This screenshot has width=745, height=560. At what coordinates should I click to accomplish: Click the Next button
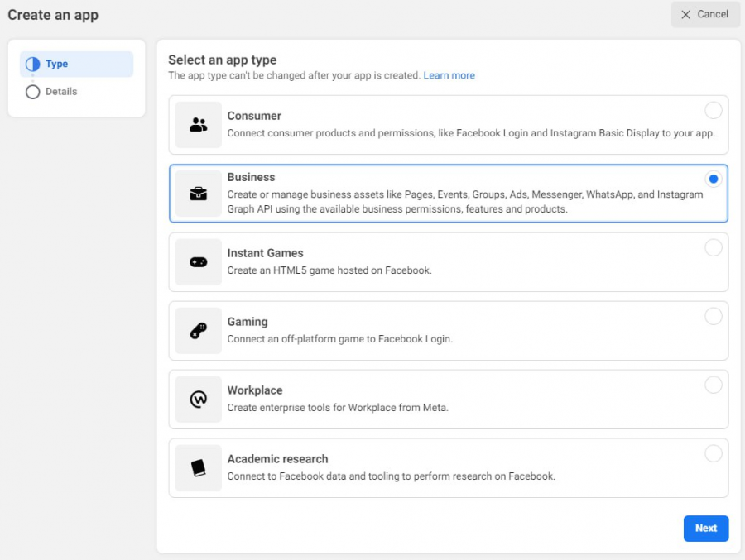point(705,529)
